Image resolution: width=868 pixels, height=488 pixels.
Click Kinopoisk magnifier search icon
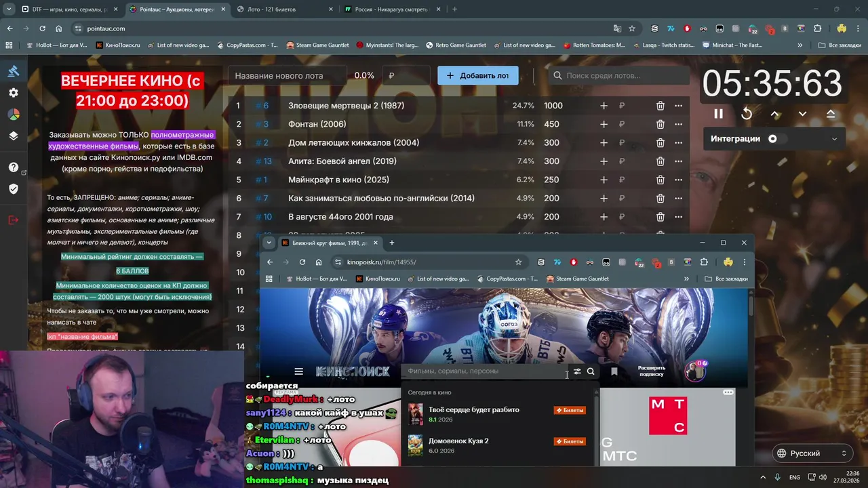(591, 371)
